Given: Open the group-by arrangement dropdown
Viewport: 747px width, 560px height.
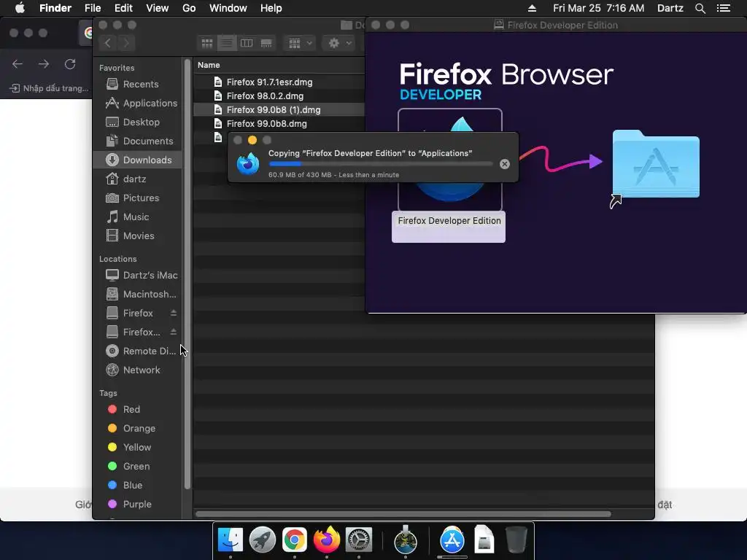Looking at the screenshot, I should tap(300, 43).
